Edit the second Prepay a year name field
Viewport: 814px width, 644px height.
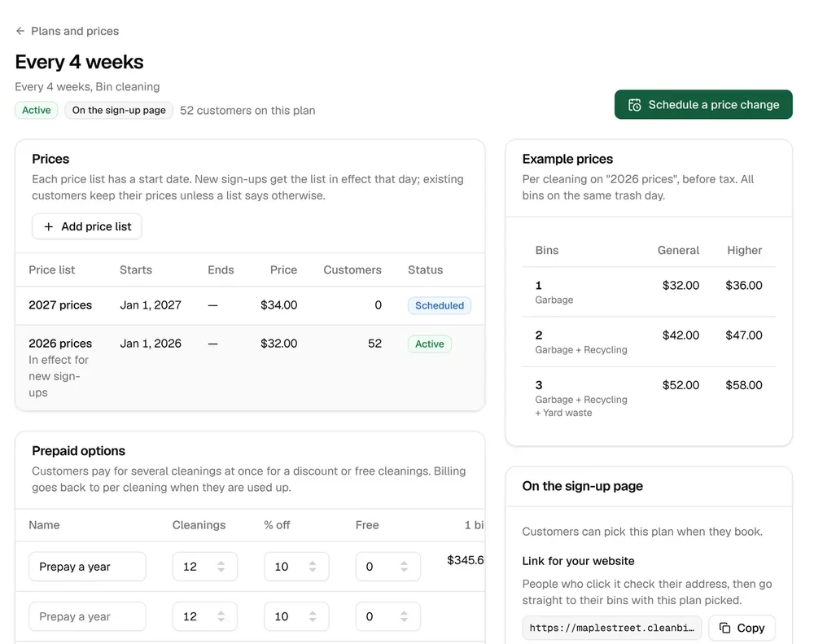coord(87,616)
